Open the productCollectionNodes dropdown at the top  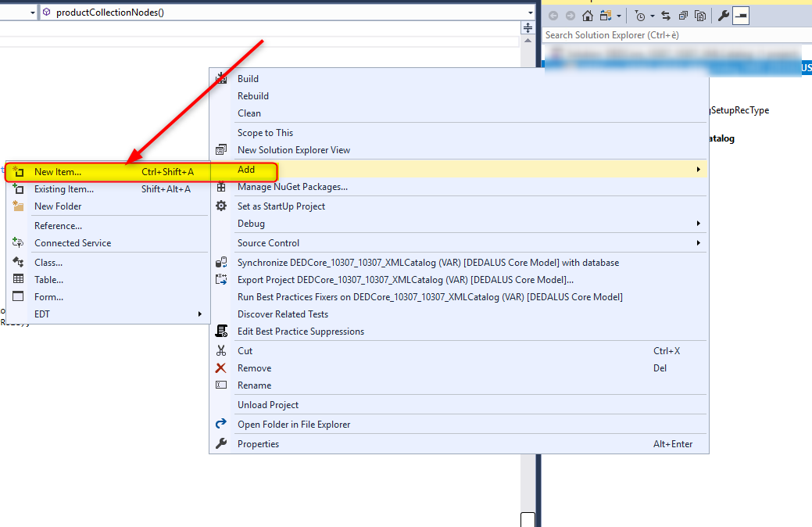(531, 12)
